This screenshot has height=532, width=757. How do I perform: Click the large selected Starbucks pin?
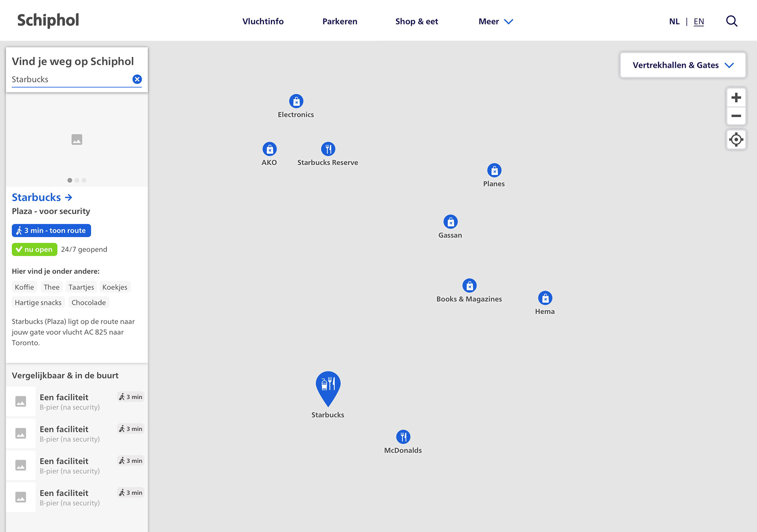tap(328, 388)
